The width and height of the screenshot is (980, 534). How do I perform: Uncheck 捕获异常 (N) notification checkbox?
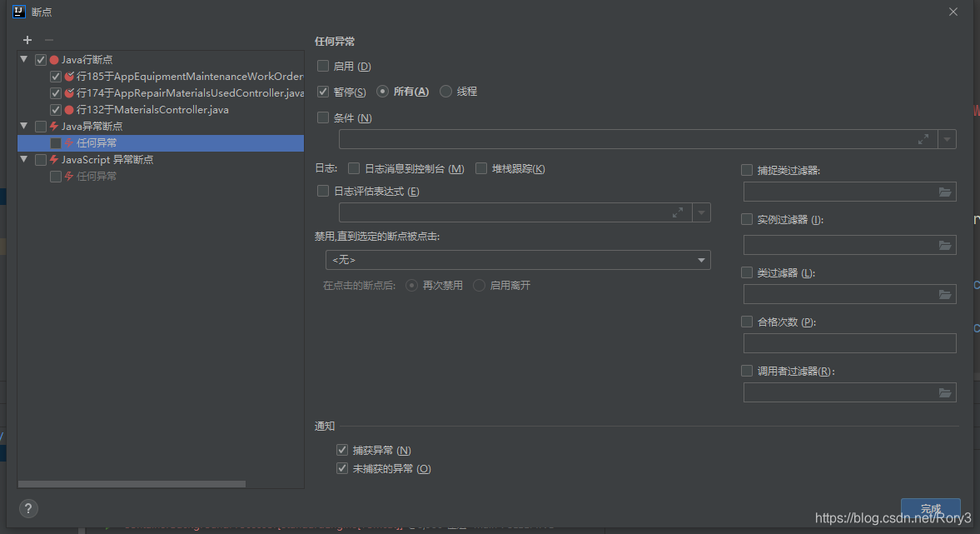pyautogui.click(x=342, y=450)
